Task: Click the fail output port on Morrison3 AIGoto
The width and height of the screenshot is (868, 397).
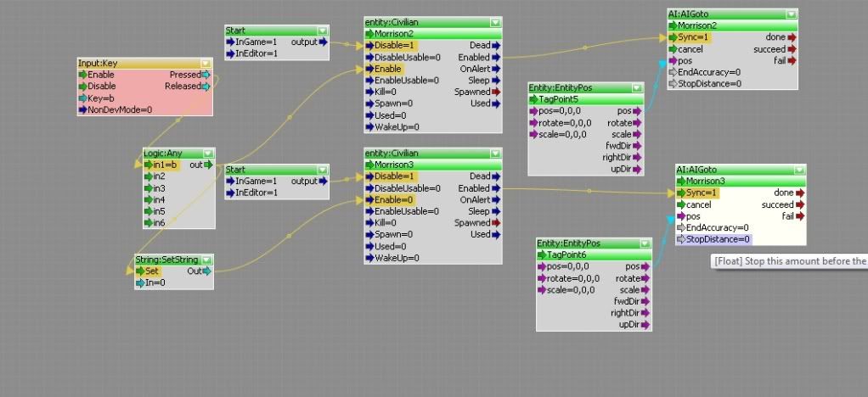Action: [x=800, y=216]
